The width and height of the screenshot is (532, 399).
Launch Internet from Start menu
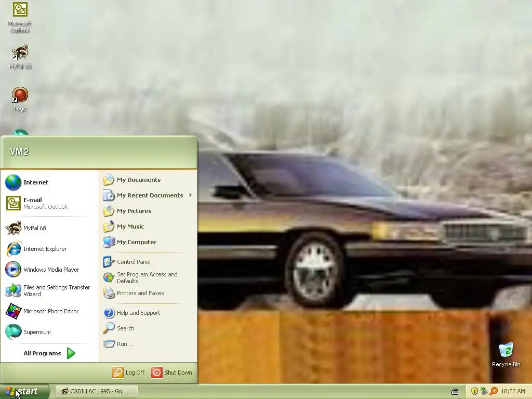coord(49,182)
